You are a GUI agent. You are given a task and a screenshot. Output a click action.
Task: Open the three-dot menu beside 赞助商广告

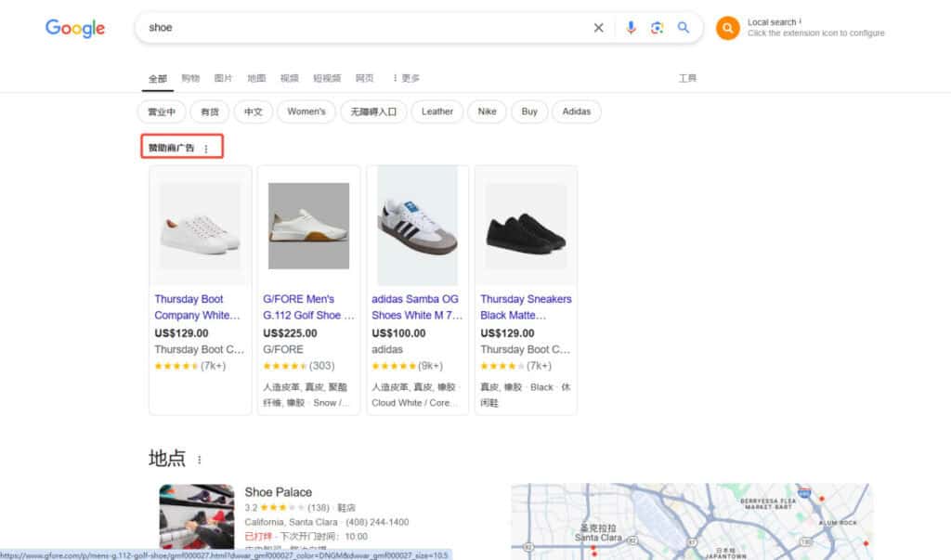pos(206,148)
